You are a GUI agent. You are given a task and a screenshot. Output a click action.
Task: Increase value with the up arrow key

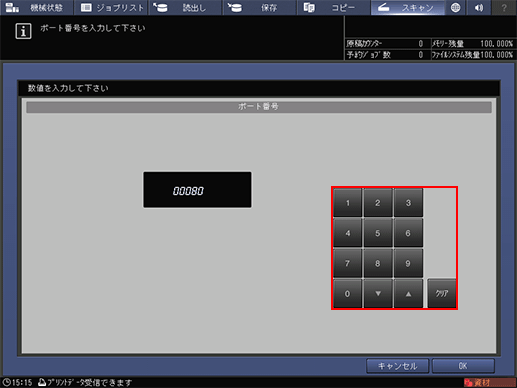tap(408, 294)
